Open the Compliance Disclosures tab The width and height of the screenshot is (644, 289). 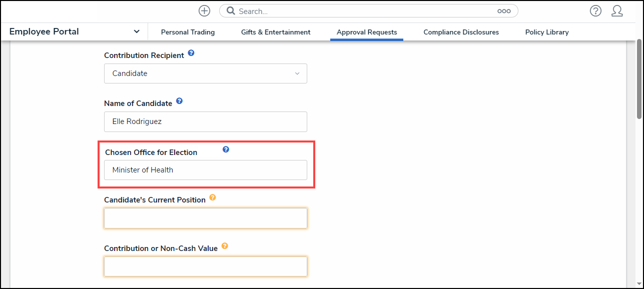point(461,32)
